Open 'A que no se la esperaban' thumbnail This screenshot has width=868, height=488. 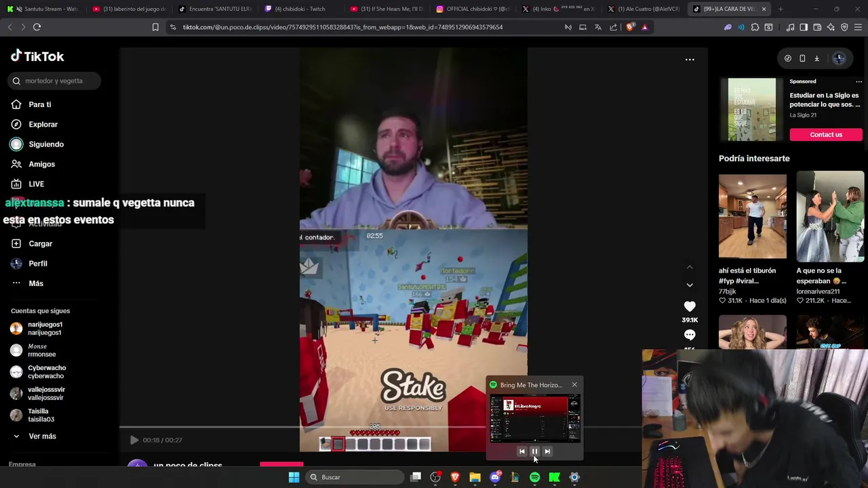click(x=830, y=217)
